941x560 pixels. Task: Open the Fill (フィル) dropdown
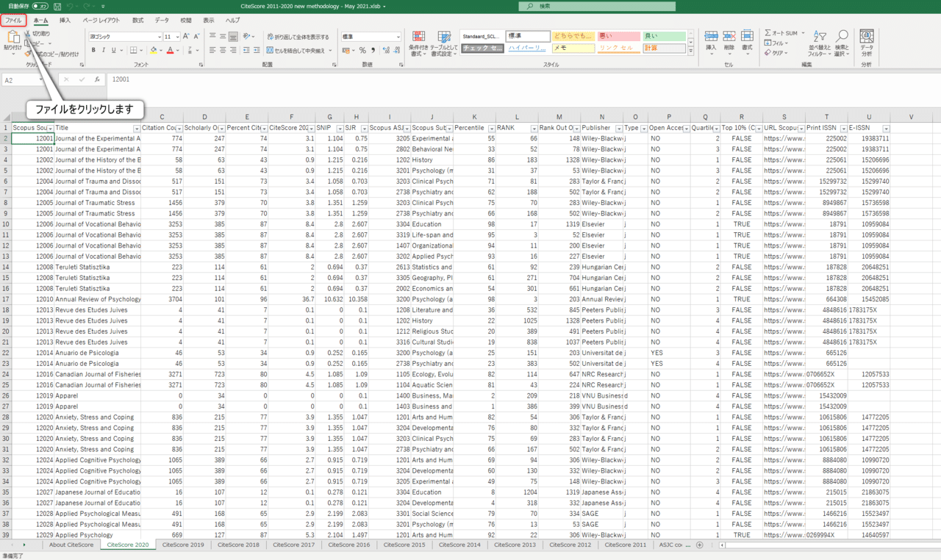click(777, 43)
